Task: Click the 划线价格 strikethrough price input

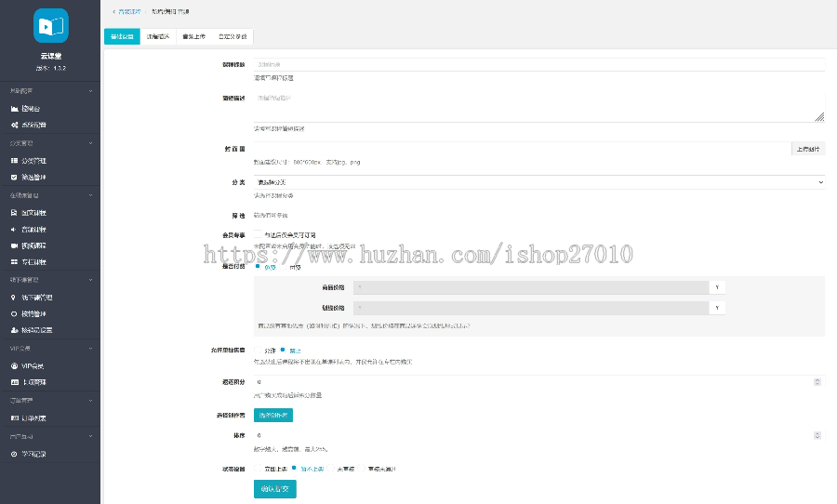Action: pos(532,308)
